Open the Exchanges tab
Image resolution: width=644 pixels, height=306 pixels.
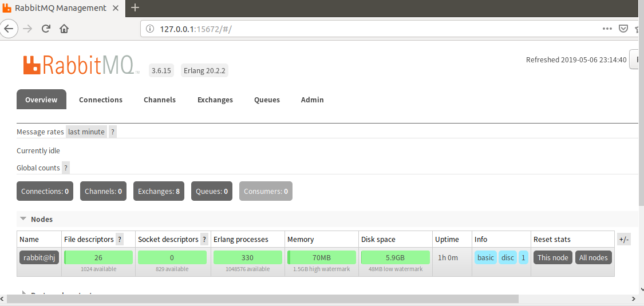click(215, 100)
